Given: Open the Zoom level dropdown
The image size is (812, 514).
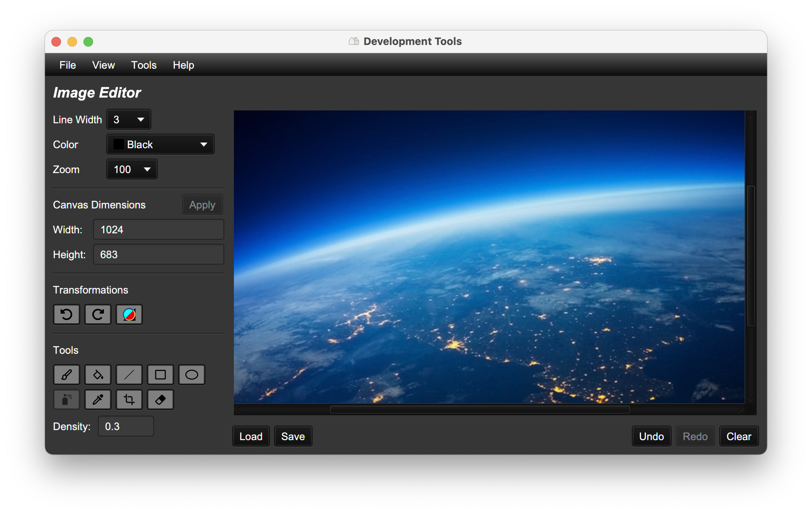Looking at the screenshot, I should (x=132, y=169).
